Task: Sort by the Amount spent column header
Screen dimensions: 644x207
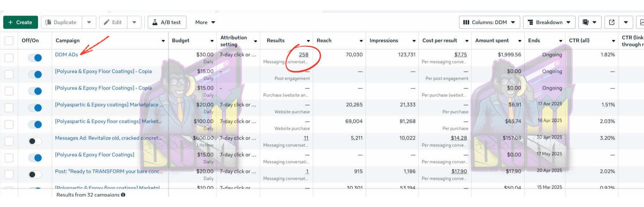Action: (x=492, y=41)
